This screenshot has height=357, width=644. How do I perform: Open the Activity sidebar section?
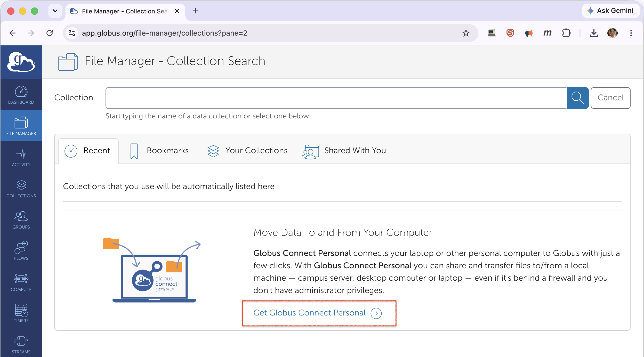coord(21,157)
